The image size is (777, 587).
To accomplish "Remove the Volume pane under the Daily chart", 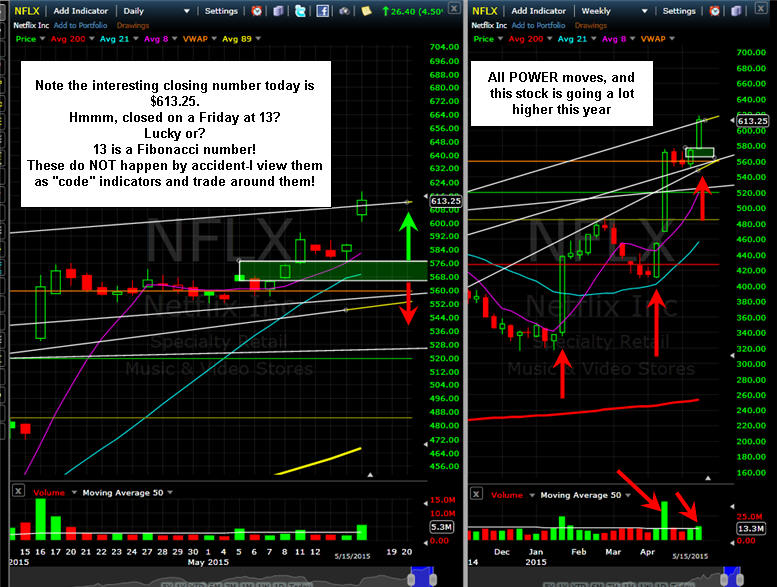I will pos(18,491).
